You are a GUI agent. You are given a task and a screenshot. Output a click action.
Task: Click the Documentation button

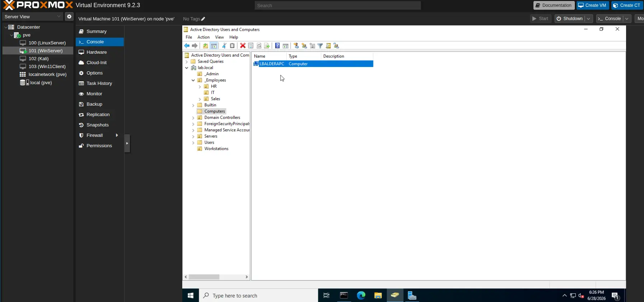(x=554, y=5)
